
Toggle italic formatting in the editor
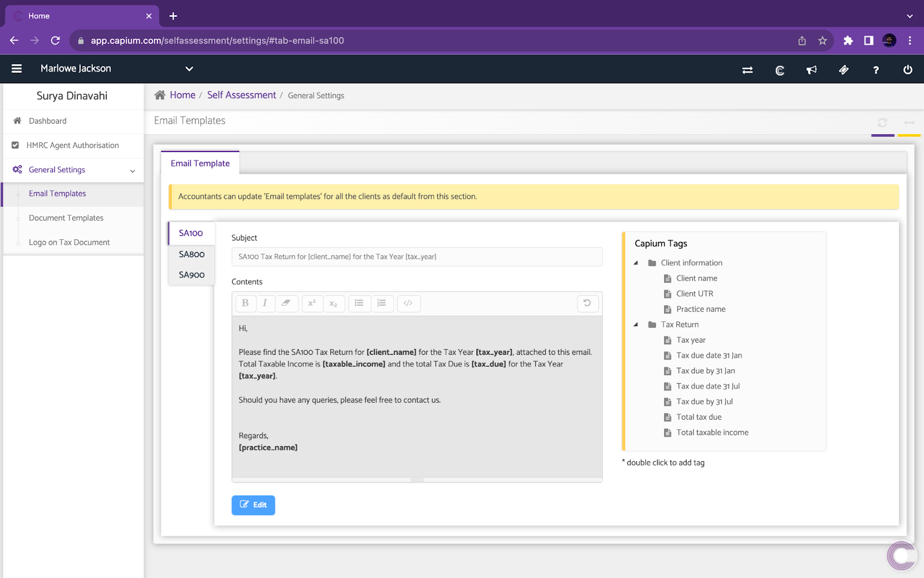coord(265,303)
